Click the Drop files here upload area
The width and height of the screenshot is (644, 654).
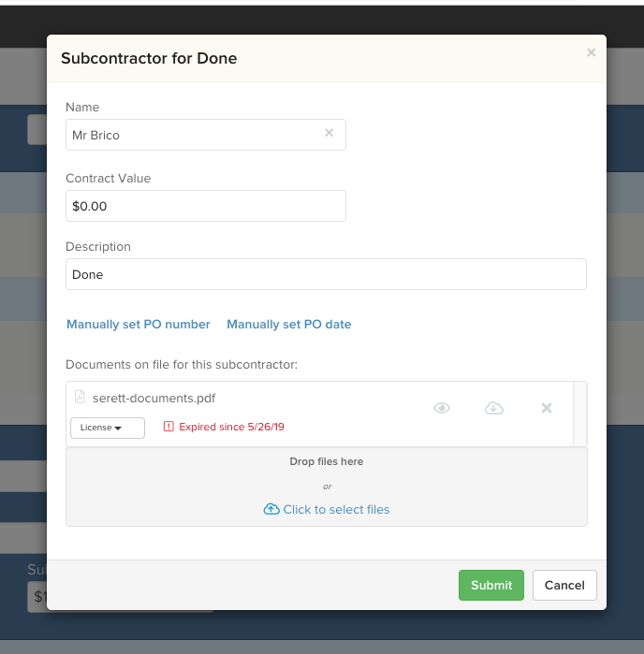[327, 487]
